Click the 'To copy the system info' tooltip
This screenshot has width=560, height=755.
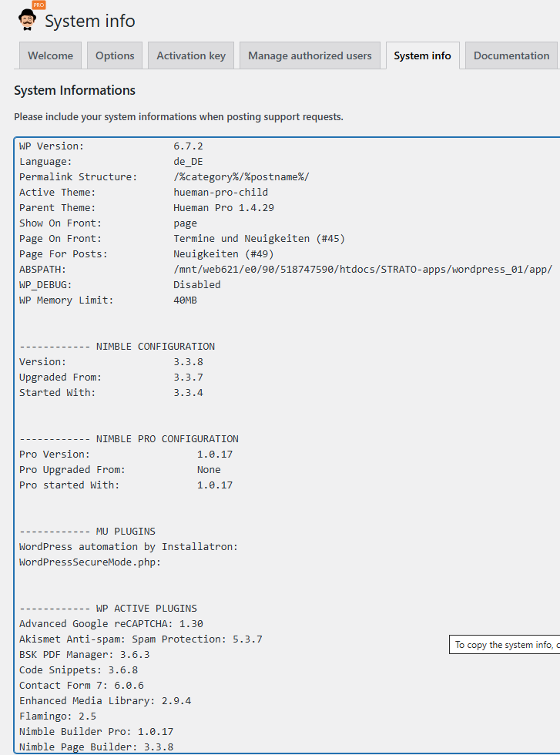click(505, 645)
